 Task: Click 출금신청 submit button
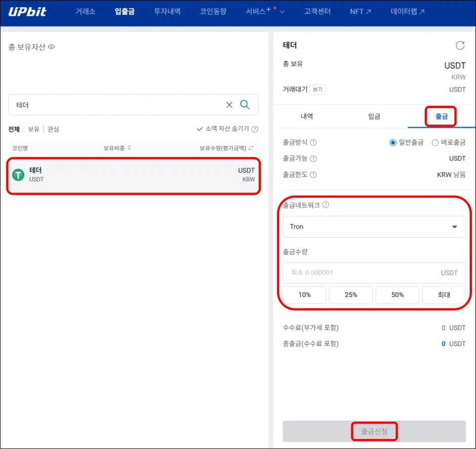click(x=374, y=431)
